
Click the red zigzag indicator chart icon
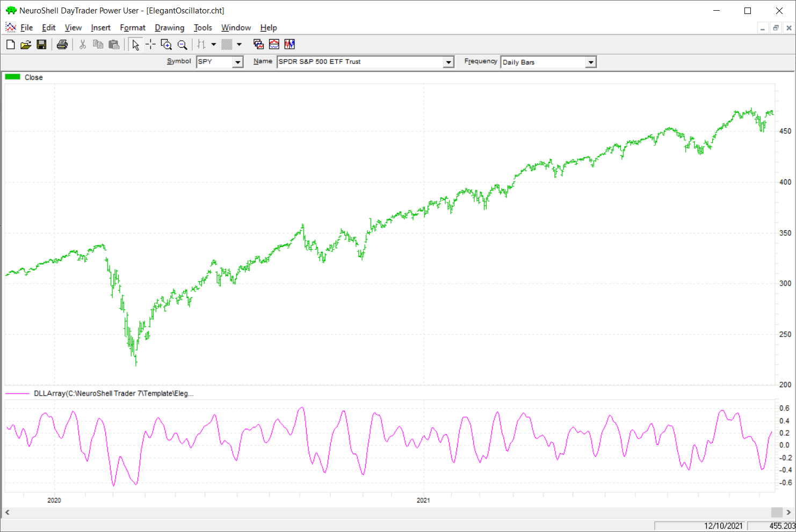coord(290,45)
